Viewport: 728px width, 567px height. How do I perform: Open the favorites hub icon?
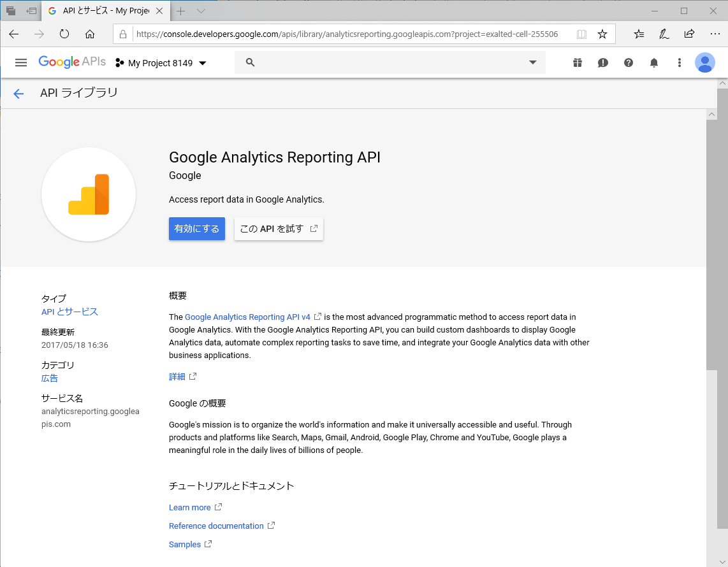pos(639,34)
